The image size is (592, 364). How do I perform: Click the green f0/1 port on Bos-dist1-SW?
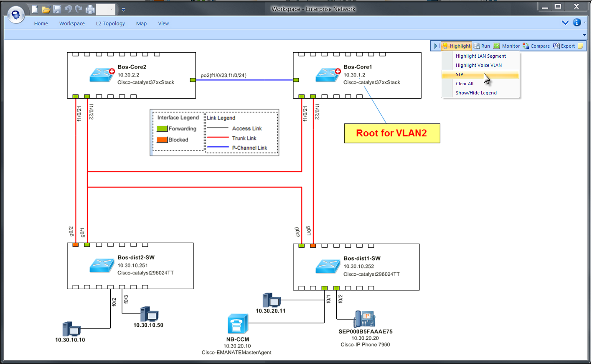(325, 288)
